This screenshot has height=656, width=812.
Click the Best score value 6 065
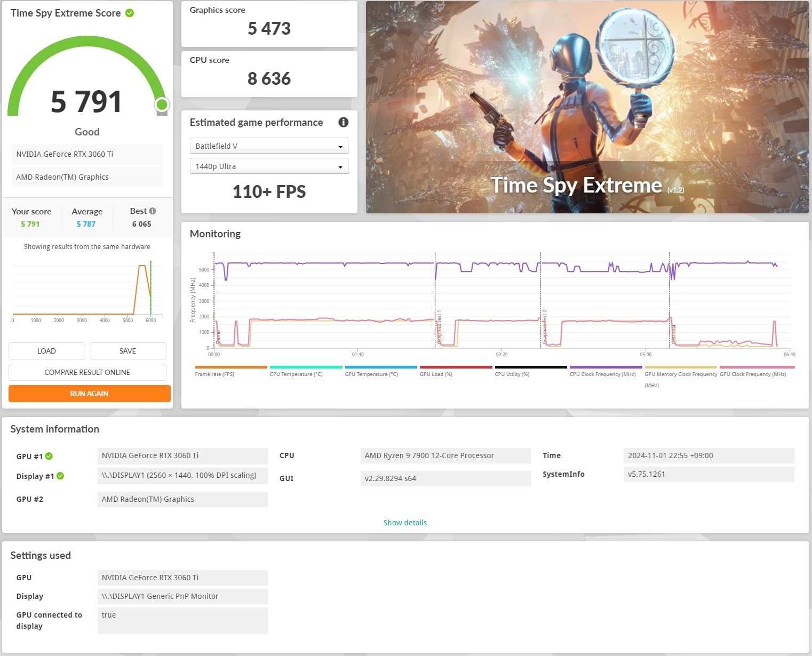click(142, 224)
